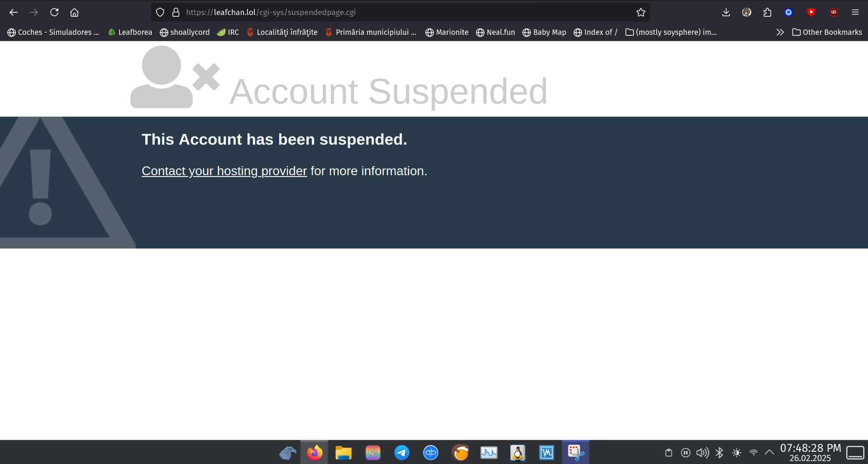
Task: Go back to the previous page
Action: 14,12
